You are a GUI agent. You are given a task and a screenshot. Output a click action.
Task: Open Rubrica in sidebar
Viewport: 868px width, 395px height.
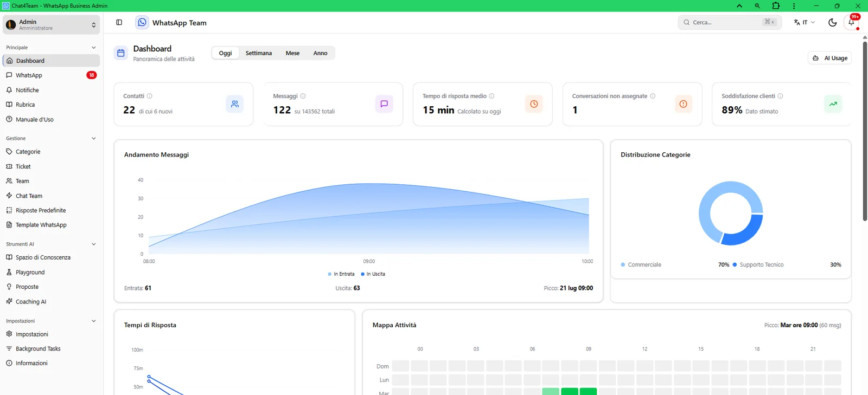tap(52, 105)
